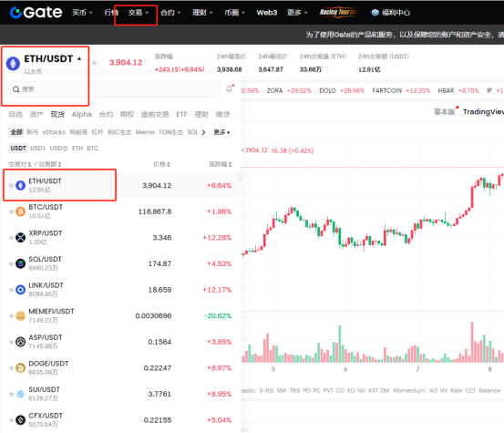
Task: Toggle the favorite star on the LINK/USDT row
Action: pos(11,290)
